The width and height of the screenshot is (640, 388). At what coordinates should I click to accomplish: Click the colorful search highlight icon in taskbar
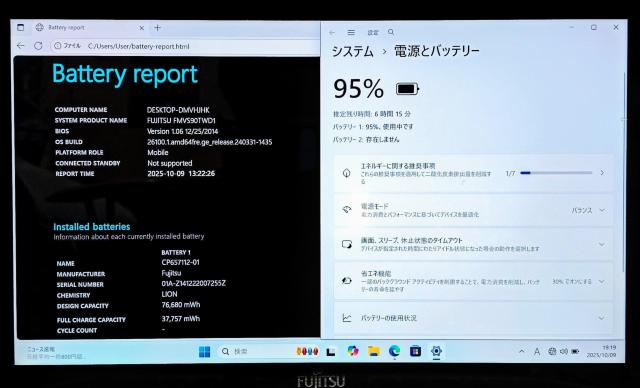(x=307, y=351)
